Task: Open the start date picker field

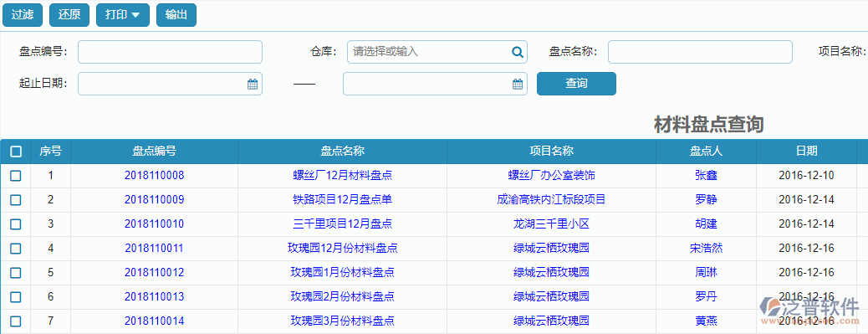Action: [170, 84]
